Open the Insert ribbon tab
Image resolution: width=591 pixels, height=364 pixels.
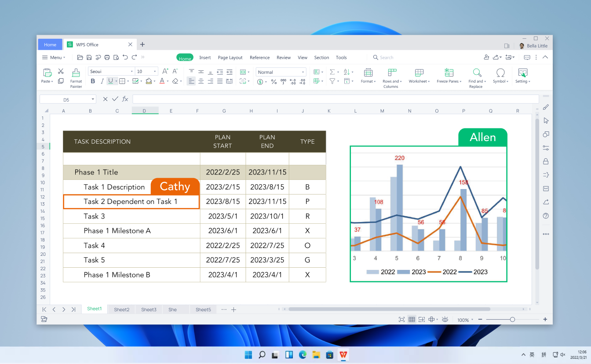tap(205, 58)
